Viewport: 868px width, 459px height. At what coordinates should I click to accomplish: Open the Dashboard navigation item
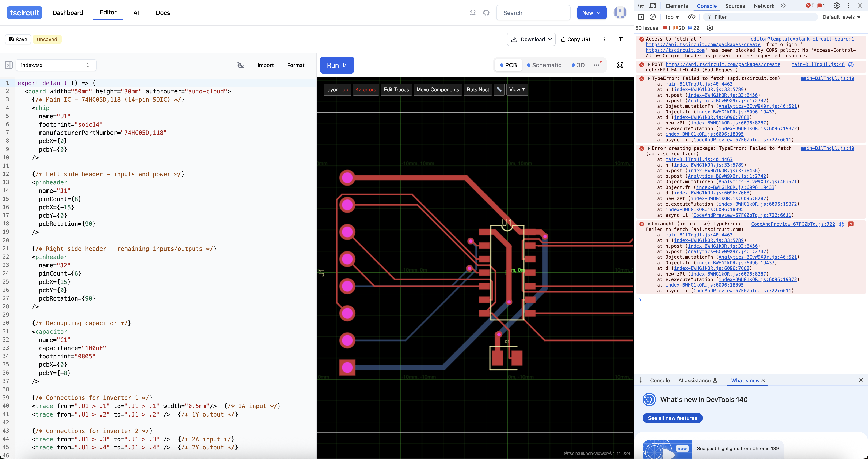(x=68, y=13)
